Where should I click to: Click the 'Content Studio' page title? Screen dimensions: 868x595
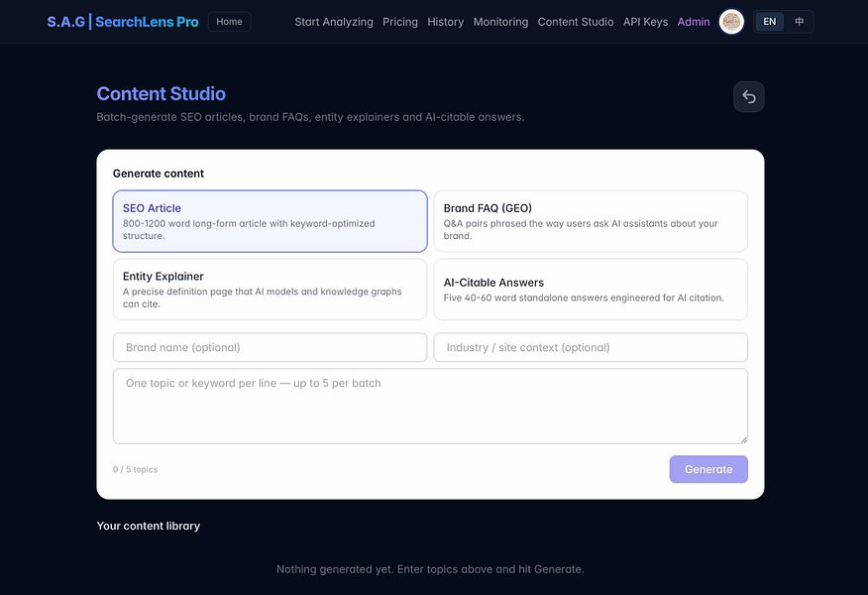pos(162,93)
